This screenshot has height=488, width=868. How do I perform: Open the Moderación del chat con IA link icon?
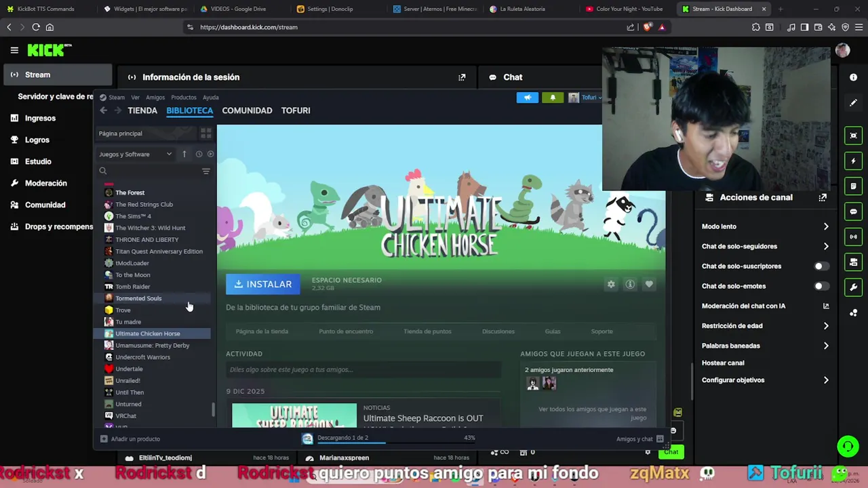(x=826, y=306)
